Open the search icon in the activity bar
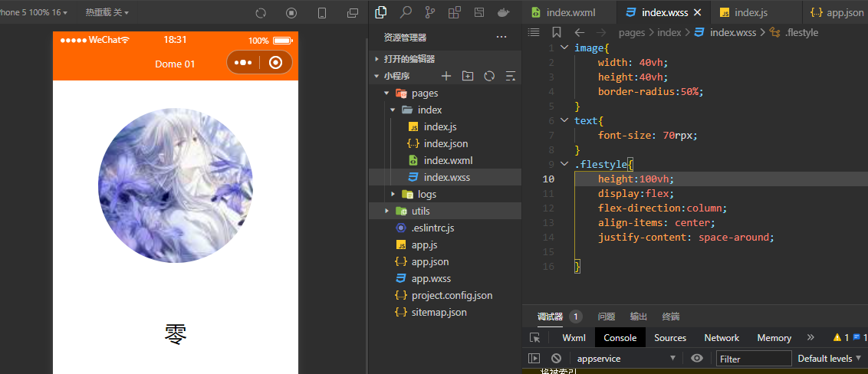Viewport: 868px width, 374px height. click(406, 12)
